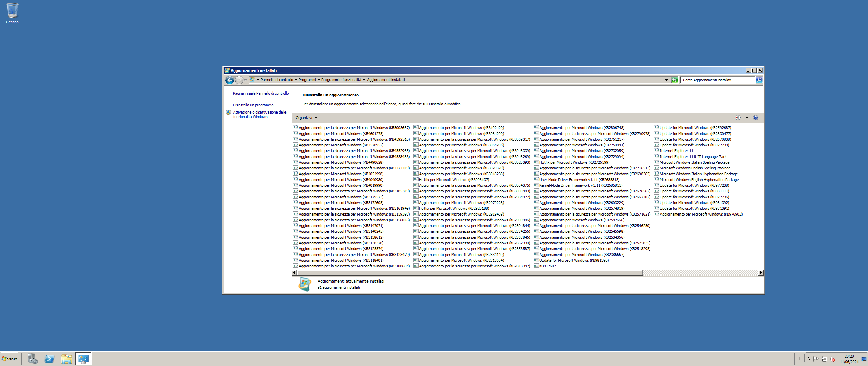Show hidden tray icons arrow
This screenshot has width=868, height=366.
pos(809,359)
